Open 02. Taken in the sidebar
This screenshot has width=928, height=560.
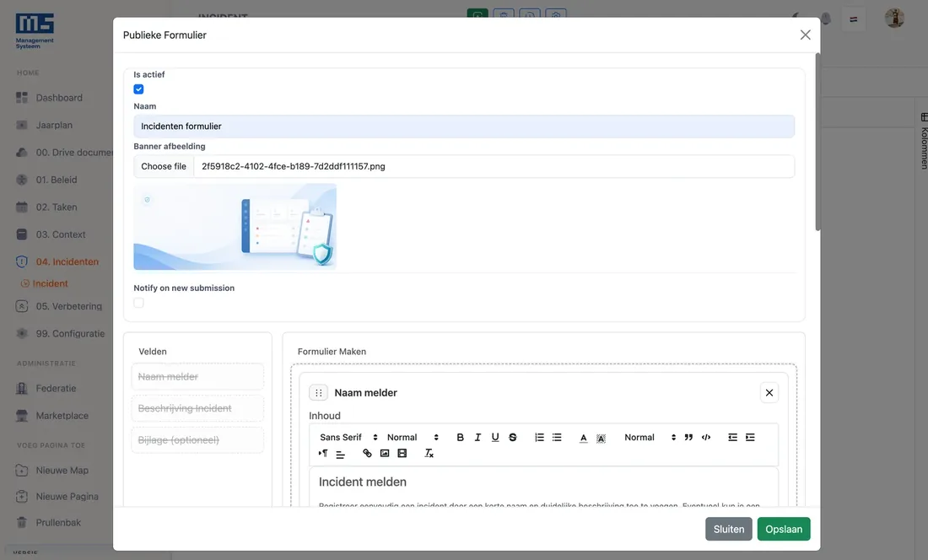(x=57, y=207)
